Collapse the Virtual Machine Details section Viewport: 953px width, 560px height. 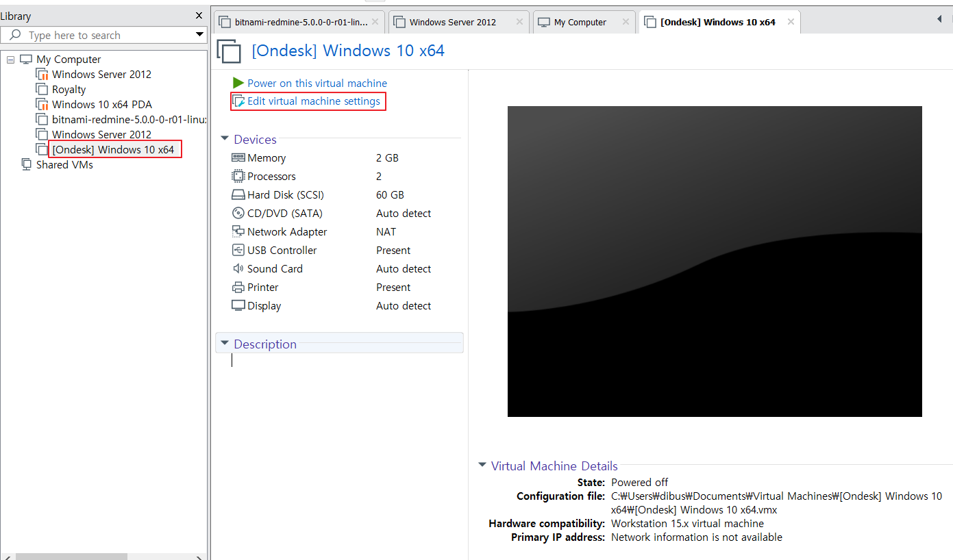point(482,465)
